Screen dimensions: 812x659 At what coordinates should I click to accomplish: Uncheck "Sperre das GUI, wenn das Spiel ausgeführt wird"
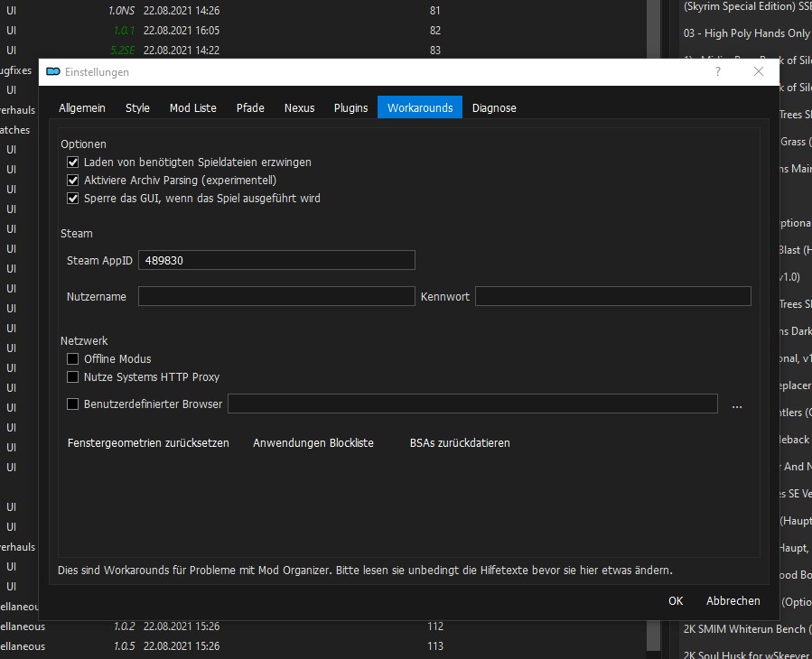pyautogui.click(x=73, y=199)
